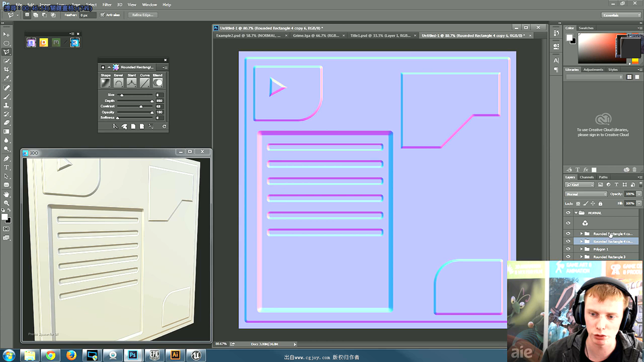Select the Path Selection tool

(x=6, y=176)
